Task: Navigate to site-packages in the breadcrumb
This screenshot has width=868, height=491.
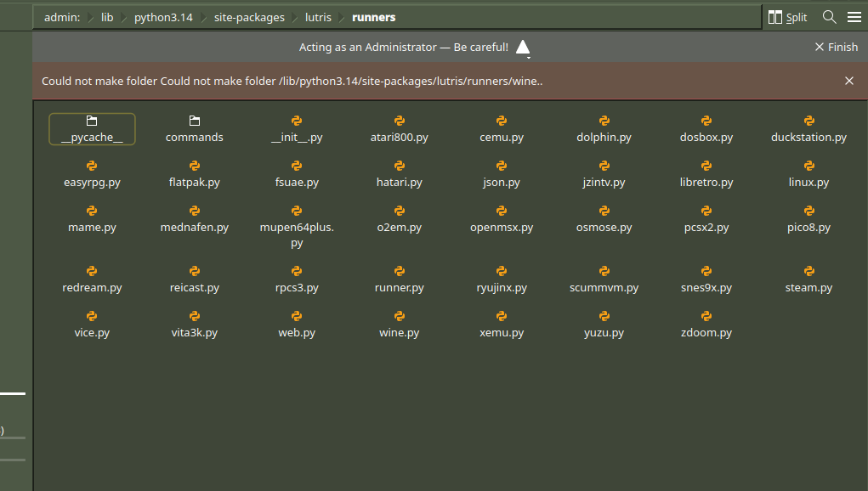Action: click(x=249, y=17)
